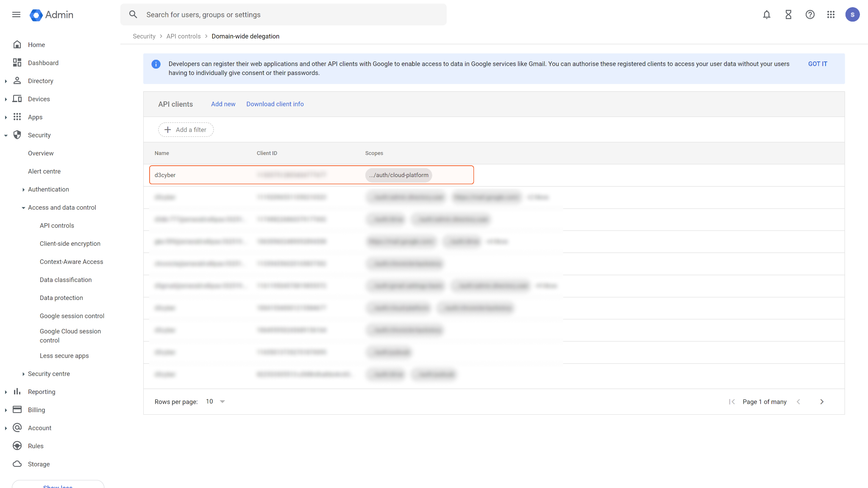
Task: Click the notifications bell icon
Action: 766,15
